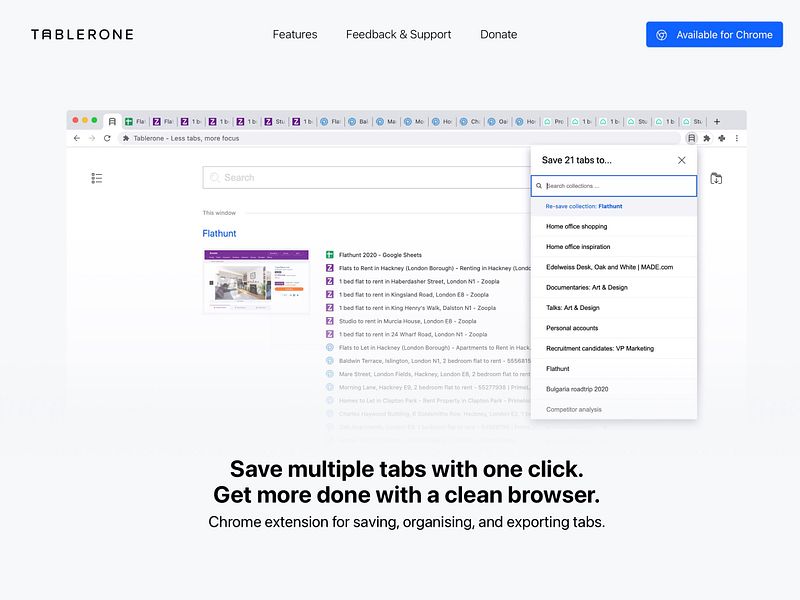
Task: Click the browser back arrow
Action: (x=77, y=138)
